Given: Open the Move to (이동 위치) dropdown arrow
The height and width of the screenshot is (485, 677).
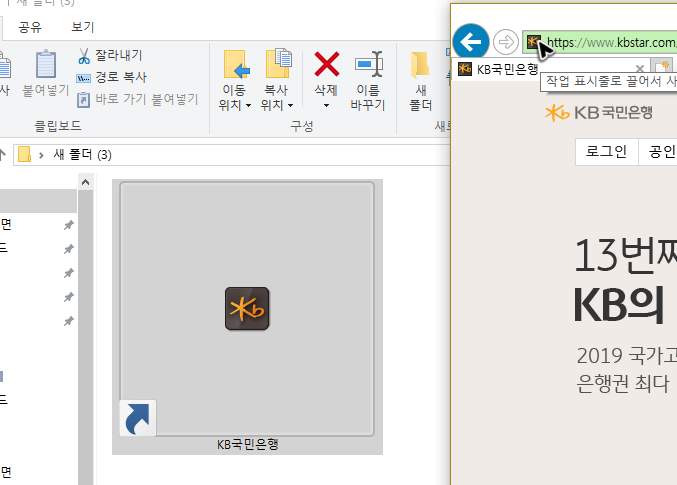Looking at the screenshot, I should pyautogui.click(x=248, y=105).
